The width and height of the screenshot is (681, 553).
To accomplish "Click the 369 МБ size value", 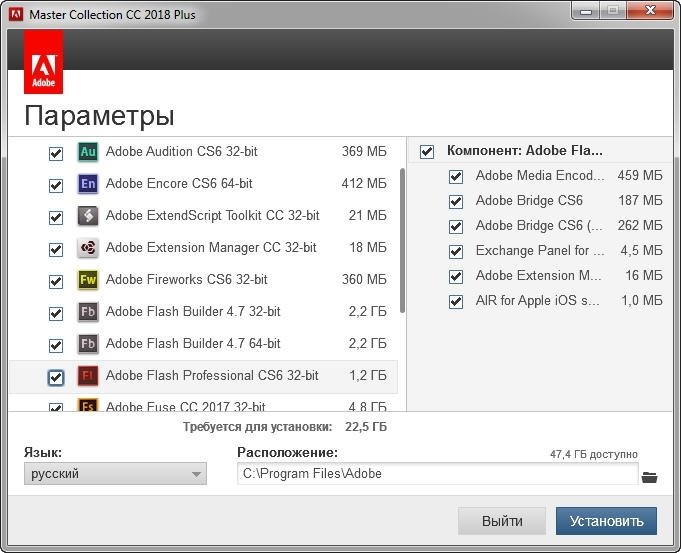I will tap(364, 152).
